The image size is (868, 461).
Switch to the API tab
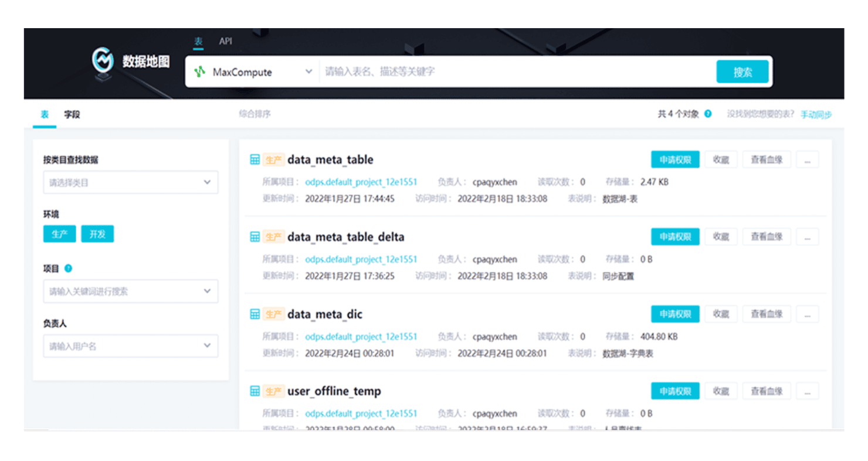coord(226,42)
